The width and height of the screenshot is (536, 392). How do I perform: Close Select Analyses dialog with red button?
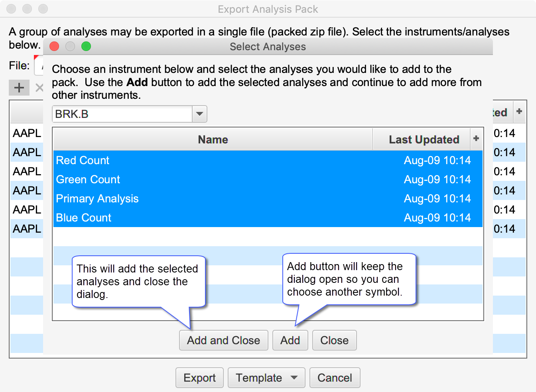(x=54, y=47)
